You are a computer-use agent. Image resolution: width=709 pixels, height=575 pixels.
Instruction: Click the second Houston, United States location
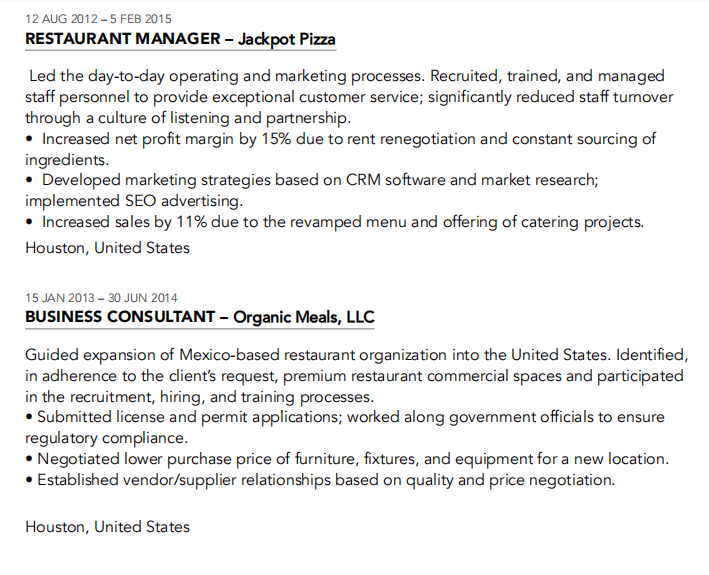(x=107, y=526)
